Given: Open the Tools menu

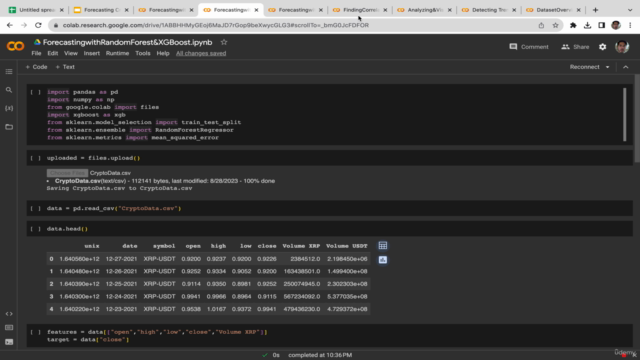Looking at the screenshot, I should 143,53.
